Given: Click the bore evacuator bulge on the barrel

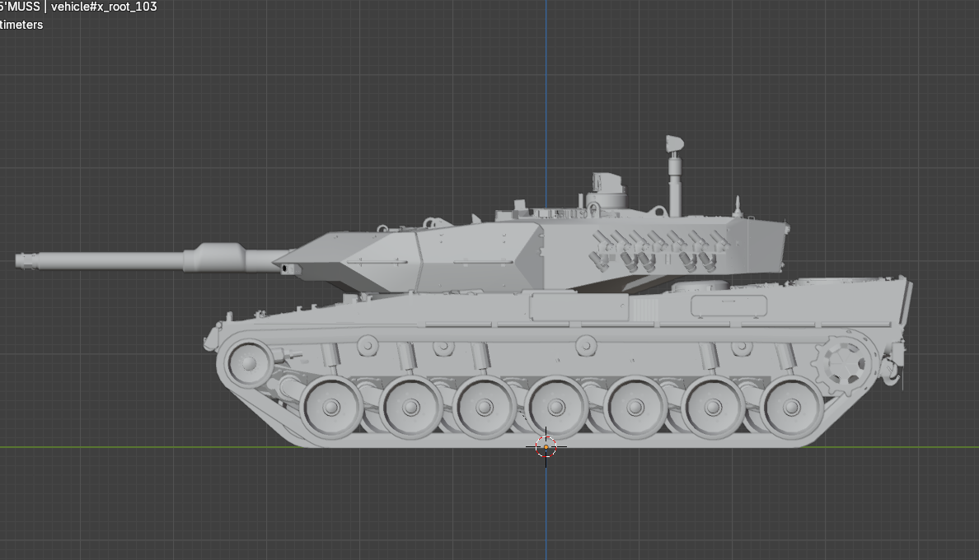Looking at the screenshot, I should tap(217, 257).
